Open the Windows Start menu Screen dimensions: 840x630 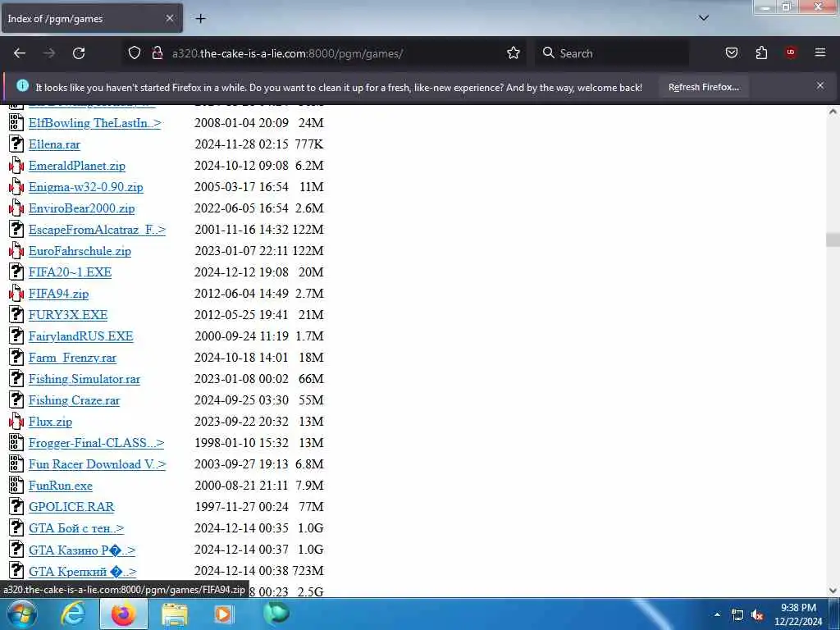click(22, 614)
